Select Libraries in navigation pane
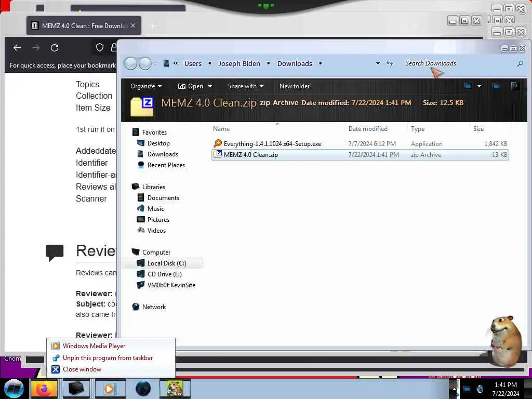 click(154, 187)
